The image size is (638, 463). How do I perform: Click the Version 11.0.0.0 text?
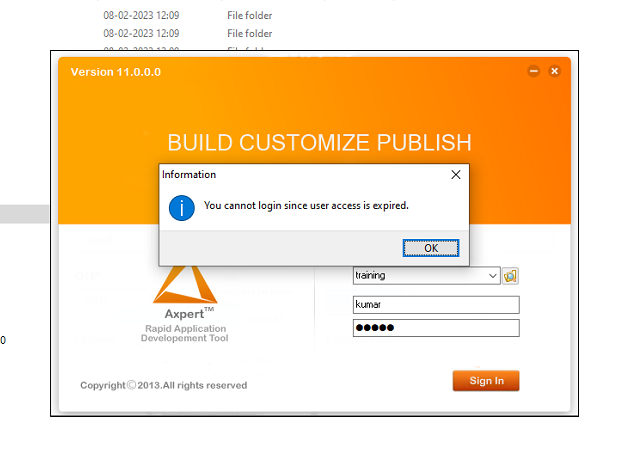pyautogui.click(x=116, y=72)
